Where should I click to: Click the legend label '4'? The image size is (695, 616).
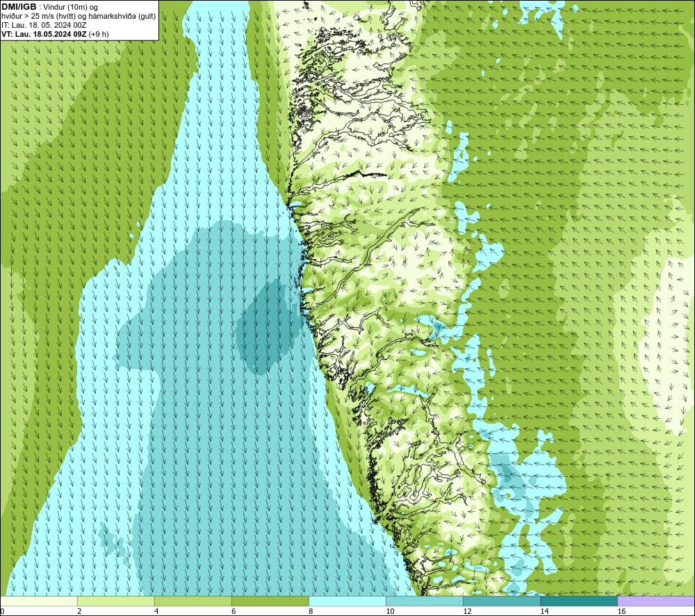(156, 611)
